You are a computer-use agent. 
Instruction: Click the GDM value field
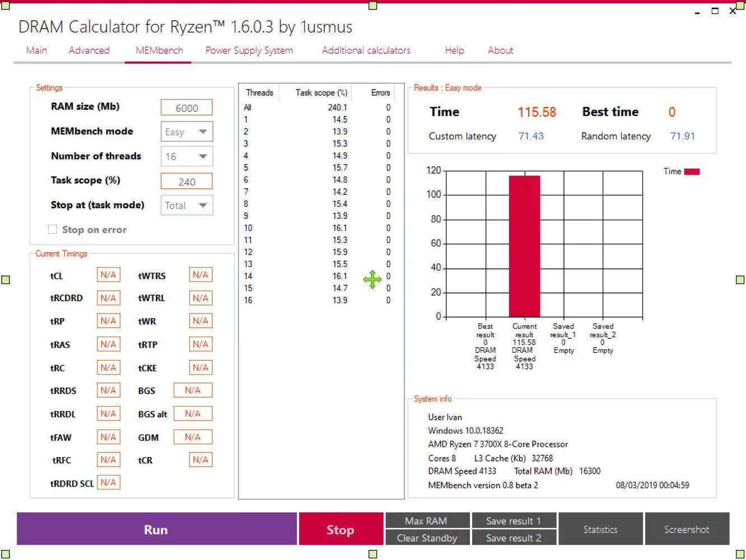(x=193, y=437)
